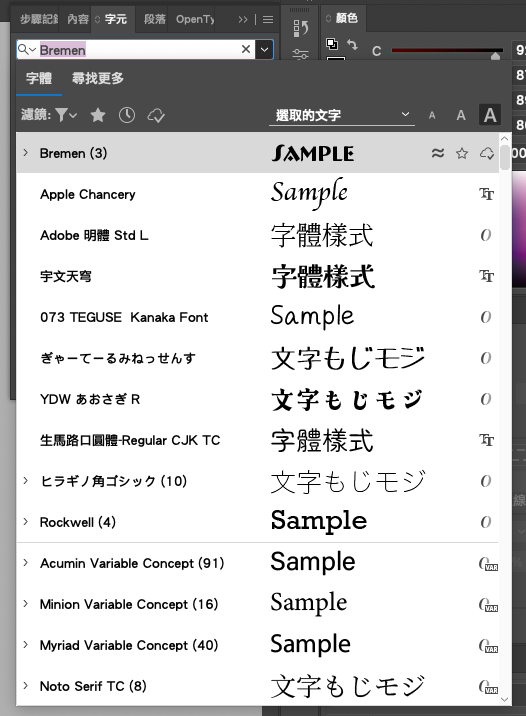Switch to the 尋找更多 tab

click(98, 78)
